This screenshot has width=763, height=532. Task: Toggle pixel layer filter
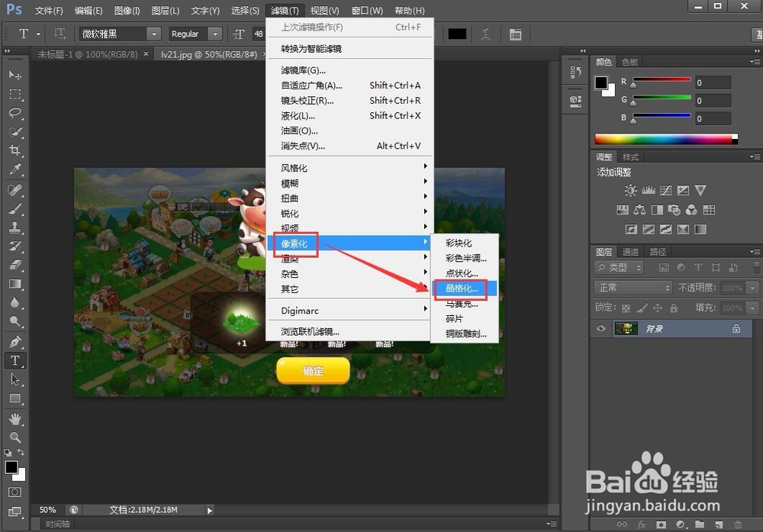664,268
